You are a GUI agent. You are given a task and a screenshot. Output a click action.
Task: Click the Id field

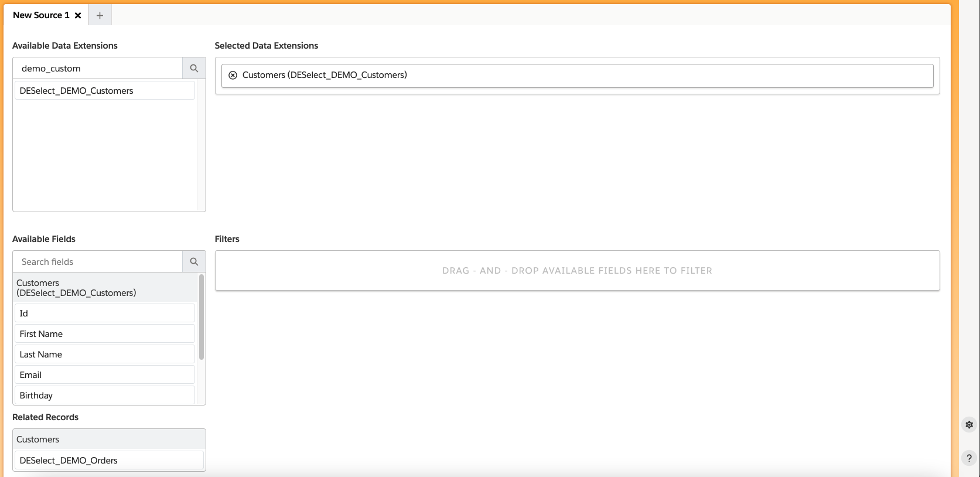click(104, 314)
